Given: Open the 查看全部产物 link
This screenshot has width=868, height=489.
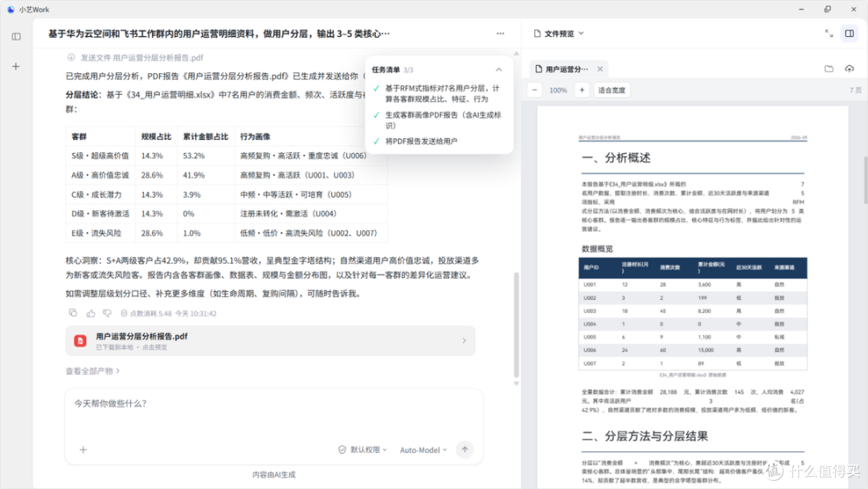Looking at the screenshot, I should click(x=92, y=371).
